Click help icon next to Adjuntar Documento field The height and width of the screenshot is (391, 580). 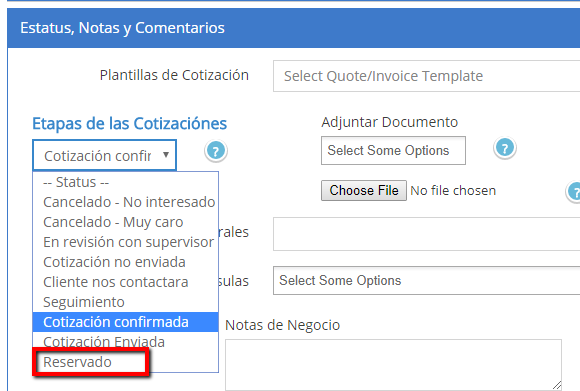[505, 148]
